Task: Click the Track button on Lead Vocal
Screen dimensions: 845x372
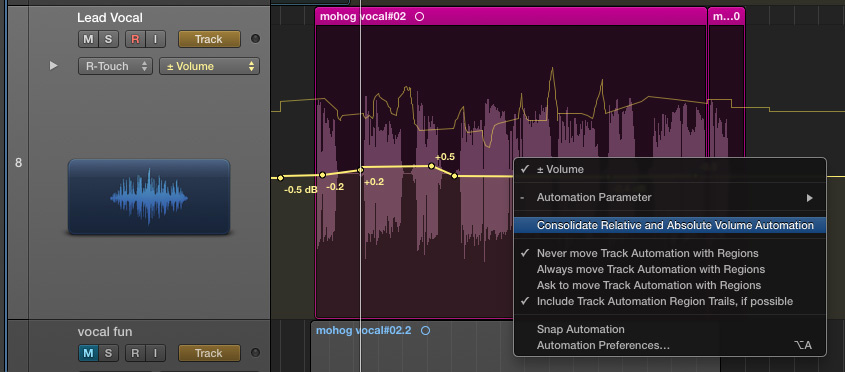Action: click(209, 39)
